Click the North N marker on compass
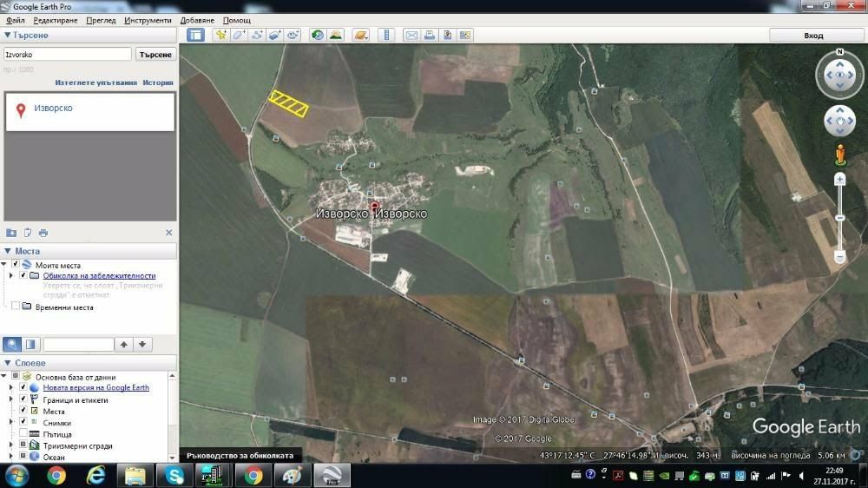Viewport: 868px width, 488px height. (x=839, y=51)
